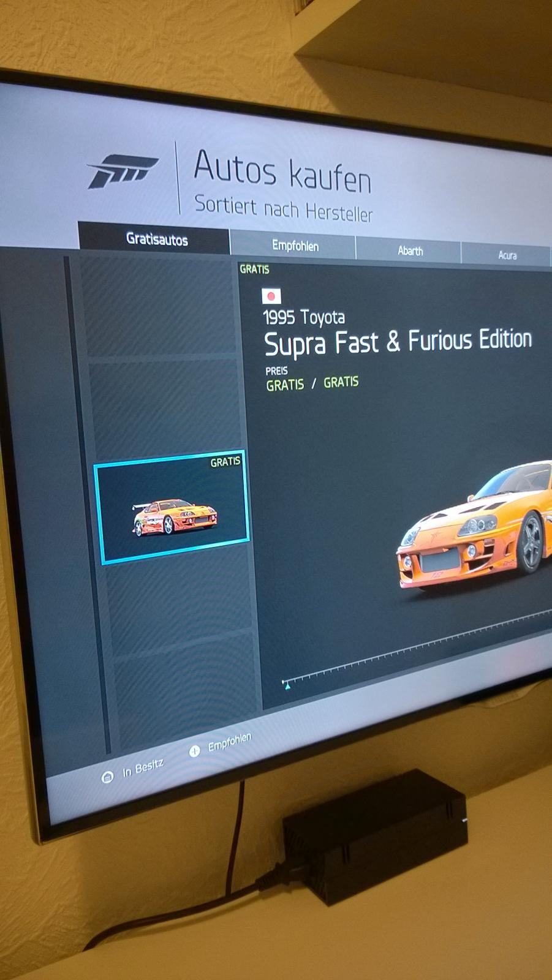This screenshot has width=552, height=980.
Task: Click the Japan flag icon
Action: 271,296
